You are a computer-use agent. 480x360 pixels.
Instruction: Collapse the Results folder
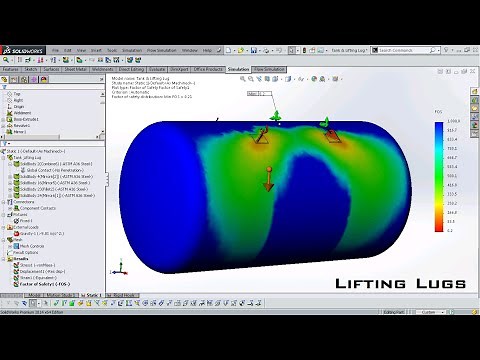click(x=4, y=259)
